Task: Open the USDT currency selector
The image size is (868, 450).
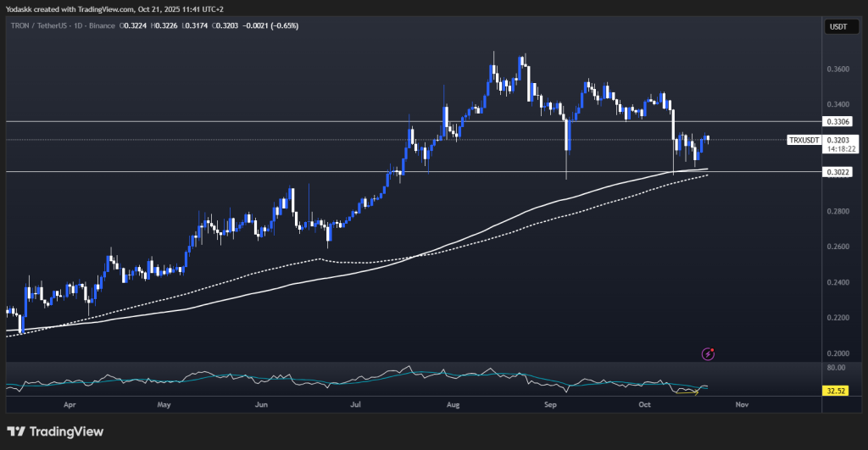Action: (838, 28)
